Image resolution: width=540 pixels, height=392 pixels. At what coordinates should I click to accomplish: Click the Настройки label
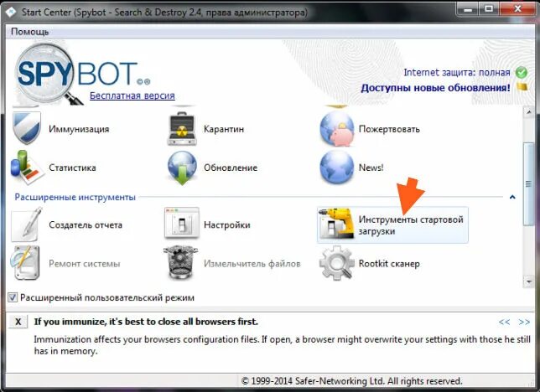pyautogui.click(x=227, y=225)
